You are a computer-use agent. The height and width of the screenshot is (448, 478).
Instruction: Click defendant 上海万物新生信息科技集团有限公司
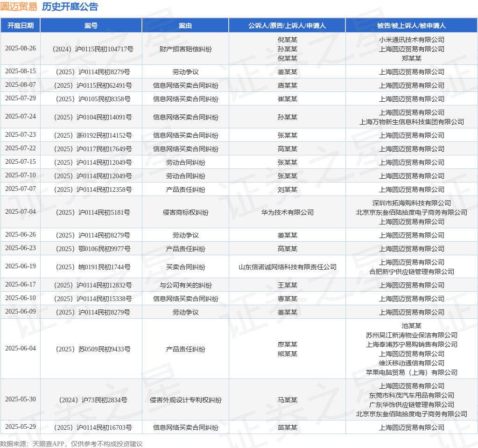412,122
